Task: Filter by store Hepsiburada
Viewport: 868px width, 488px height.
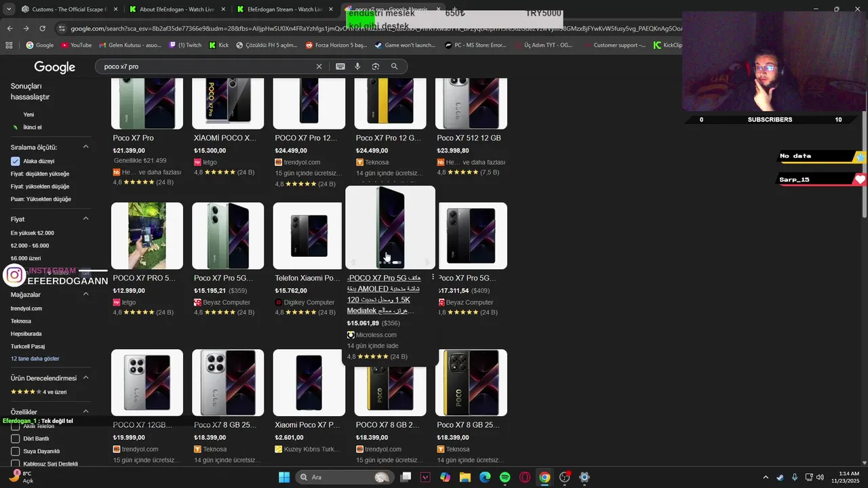Action: click(26, 334)
